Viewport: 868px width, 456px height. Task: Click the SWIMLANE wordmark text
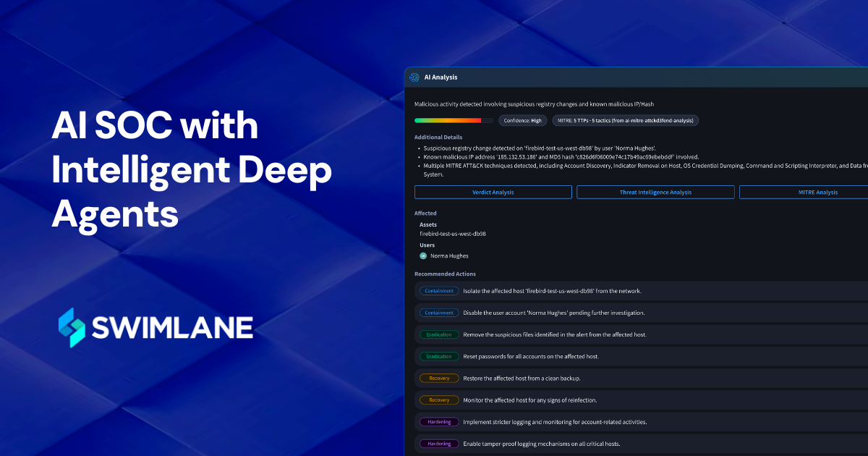coord(172,328)
